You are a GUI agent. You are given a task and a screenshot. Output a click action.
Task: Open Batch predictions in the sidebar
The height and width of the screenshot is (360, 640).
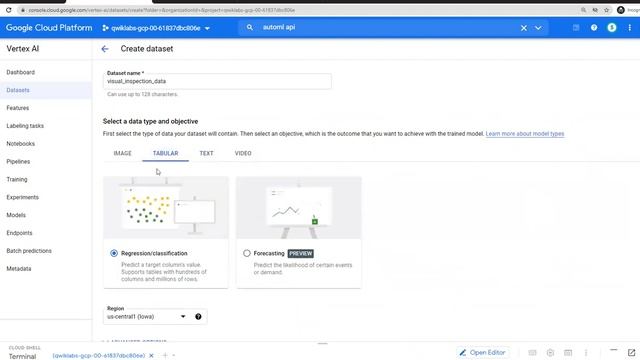tap(29, 251)
